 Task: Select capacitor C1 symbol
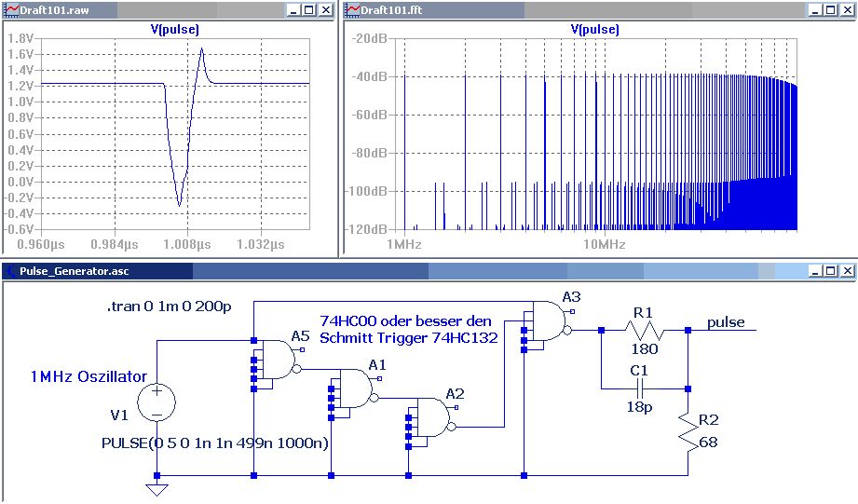(x=640, y=389)
